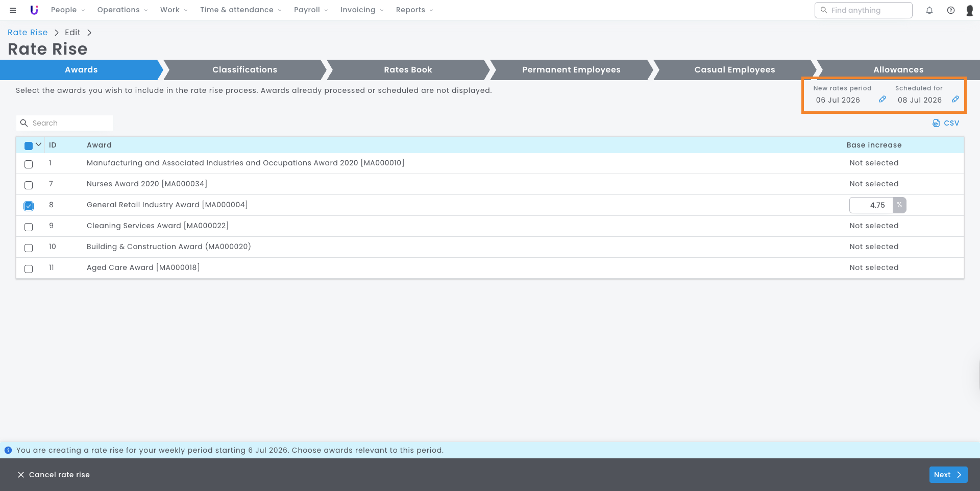Click the General Retail Industry Award name

(x=167, y=205)
